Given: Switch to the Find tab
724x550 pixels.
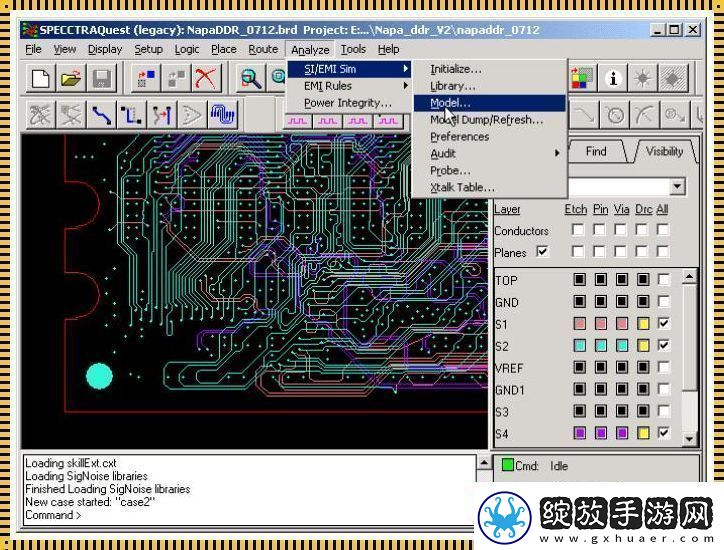Looking at the screenshot, I should click(x=596, y=151).
